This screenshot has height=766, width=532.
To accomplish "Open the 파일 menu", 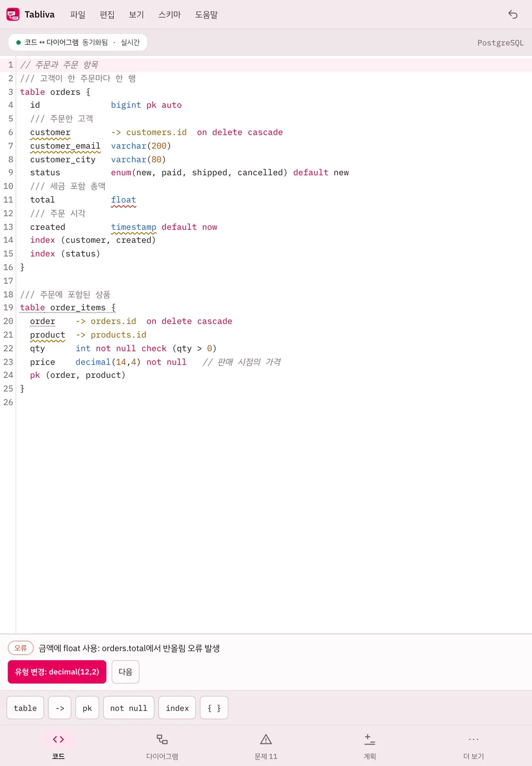I will 78,14.
